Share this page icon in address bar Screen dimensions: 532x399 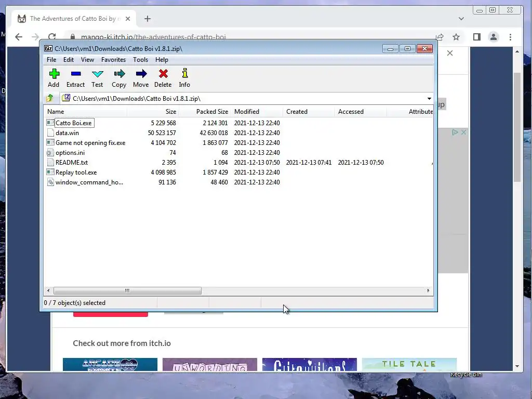pos(440,37)
